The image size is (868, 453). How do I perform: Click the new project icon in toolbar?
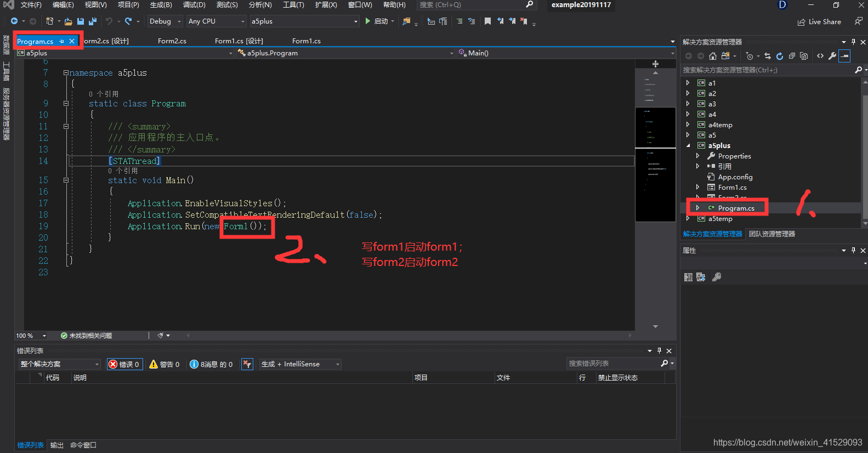(x=50, y=21)
